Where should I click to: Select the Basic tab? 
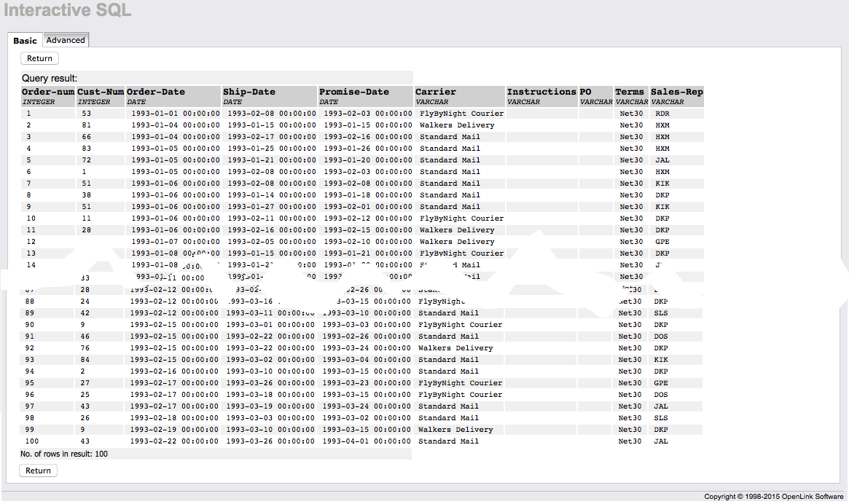pos(25,41)
